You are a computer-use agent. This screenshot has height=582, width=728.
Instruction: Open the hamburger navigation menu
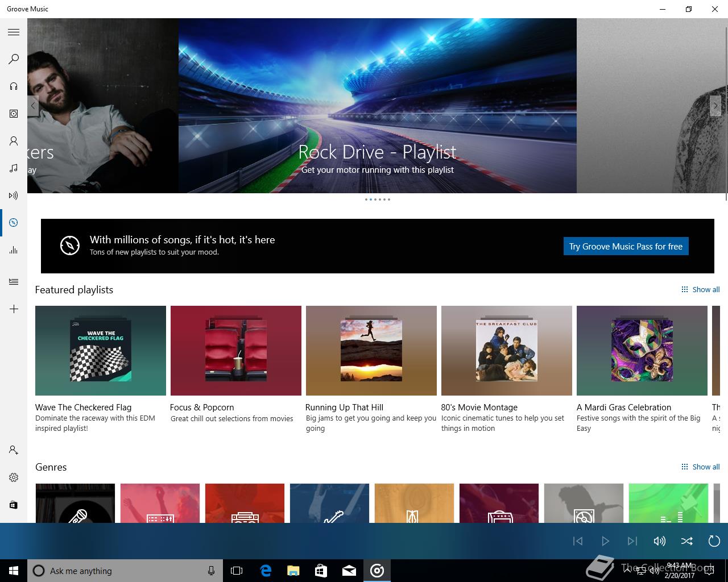(14, 32)
